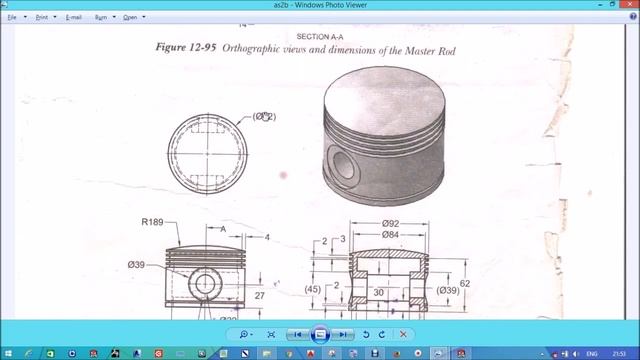Screen dimensions: 640x360
Task: Open the Print menu
Action: 42,17
